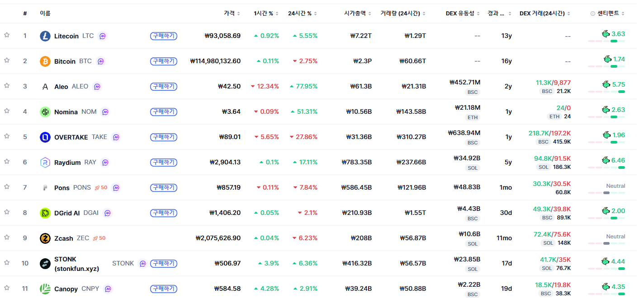
Task: Open purple chat icon beside LTC
Action: coord(103,36)
